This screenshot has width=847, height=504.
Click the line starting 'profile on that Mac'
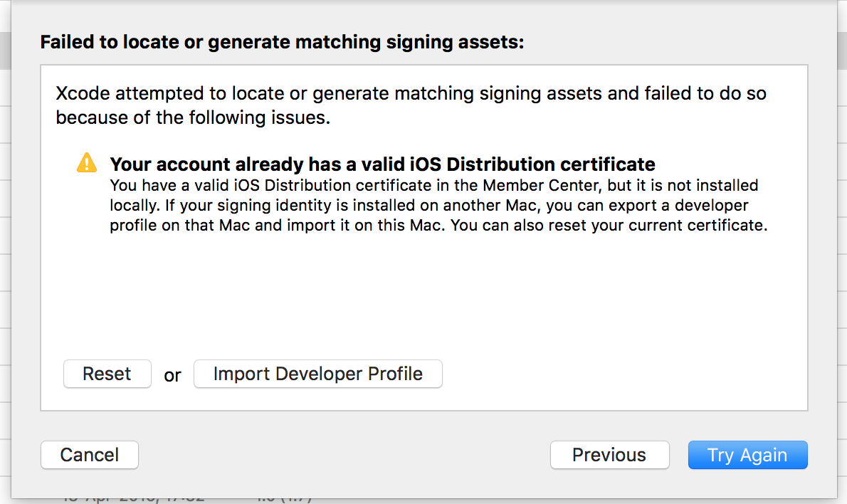438,226
